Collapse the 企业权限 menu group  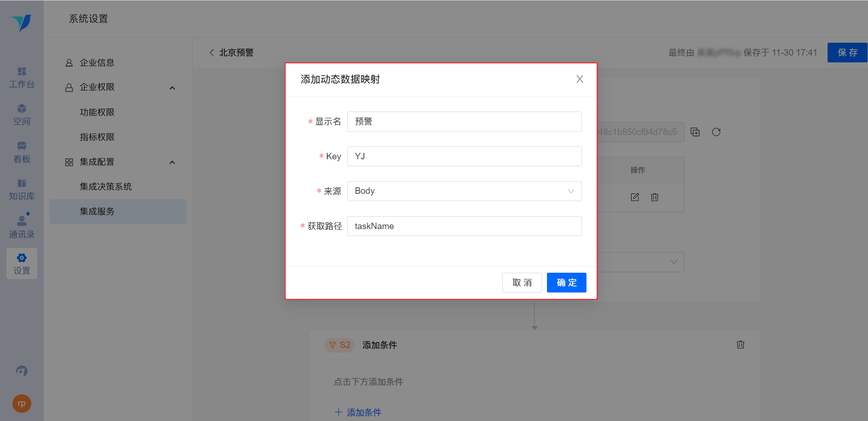[x=172, y=88]
